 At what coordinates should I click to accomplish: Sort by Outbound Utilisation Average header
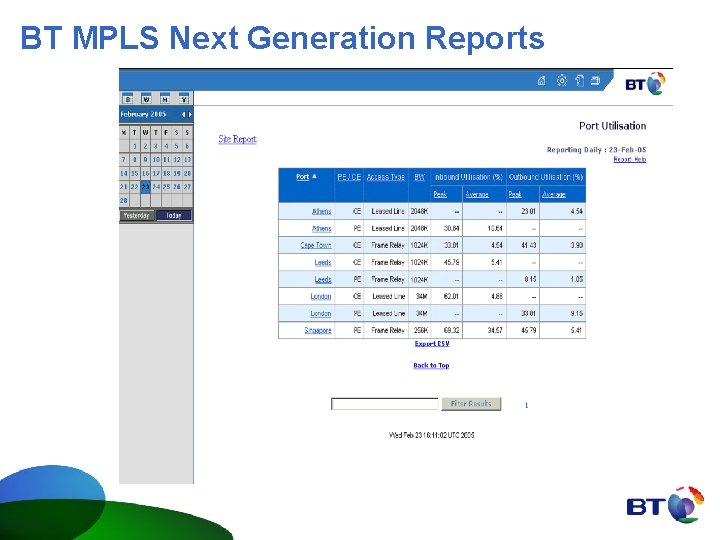pos(553,195)
